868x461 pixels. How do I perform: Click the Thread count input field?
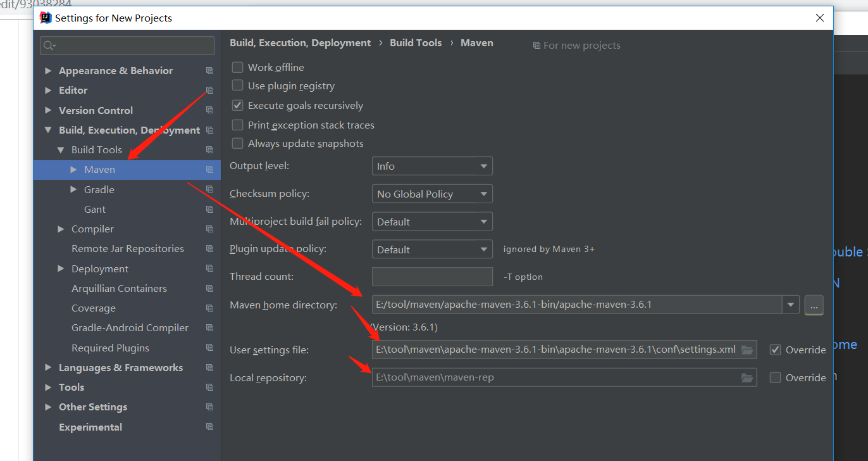coord(432,277)
